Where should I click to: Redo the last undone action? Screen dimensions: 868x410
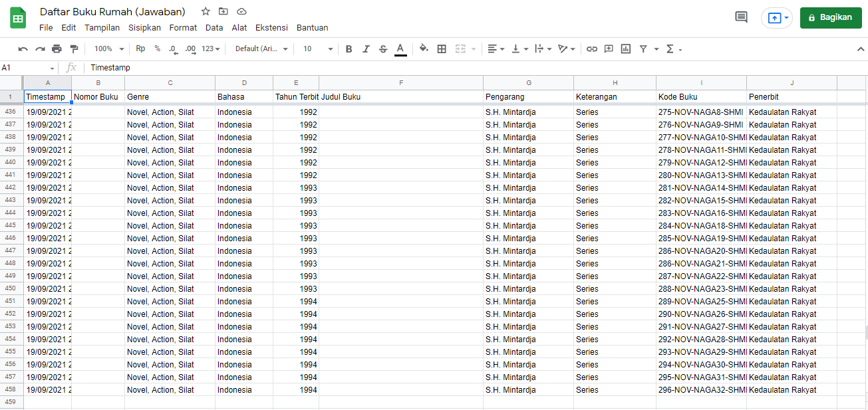[x=40, y=49]
